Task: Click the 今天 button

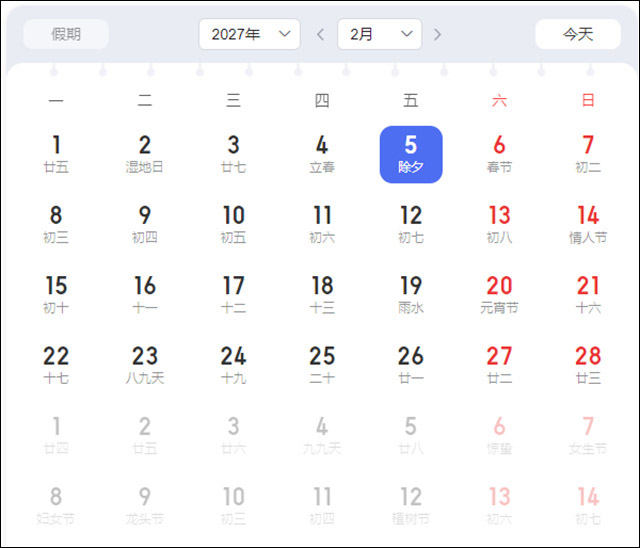Action: point(578,34)
